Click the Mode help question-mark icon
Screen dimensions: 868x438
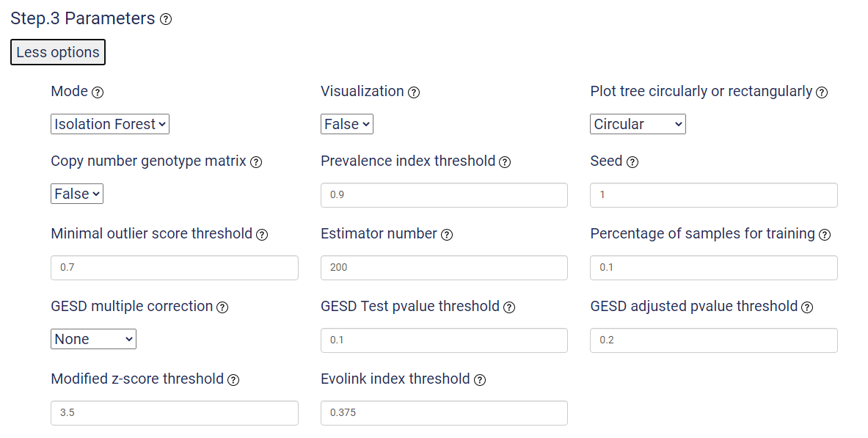point(98,92)
